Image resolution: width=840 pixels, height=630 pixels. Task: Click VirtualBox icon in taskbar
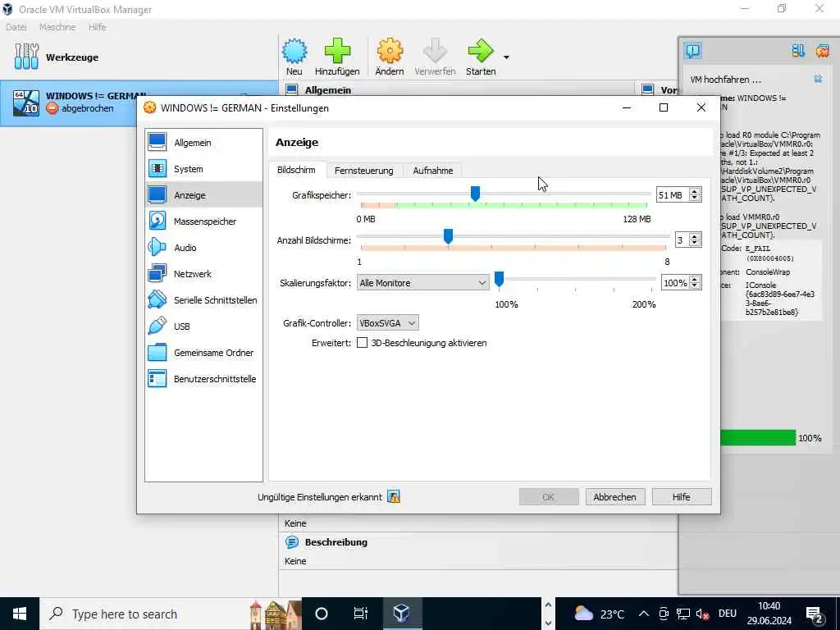(x=402, y=614)
